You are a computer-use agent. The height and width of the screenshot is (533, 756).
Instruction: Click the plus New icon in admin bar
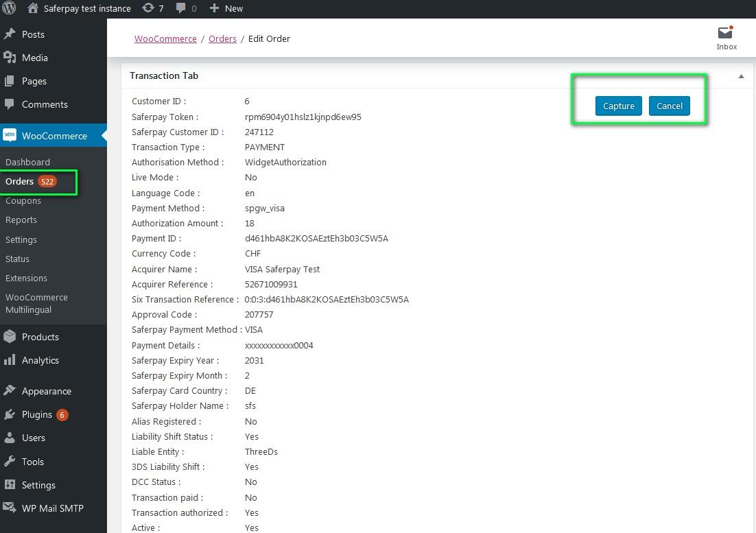point(214,8)
